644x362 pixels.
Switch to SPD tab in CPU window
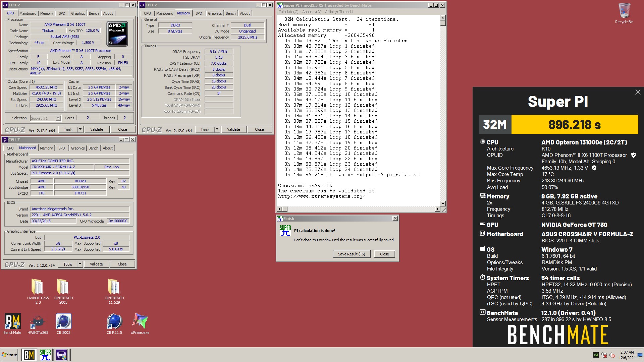(62, 13)
